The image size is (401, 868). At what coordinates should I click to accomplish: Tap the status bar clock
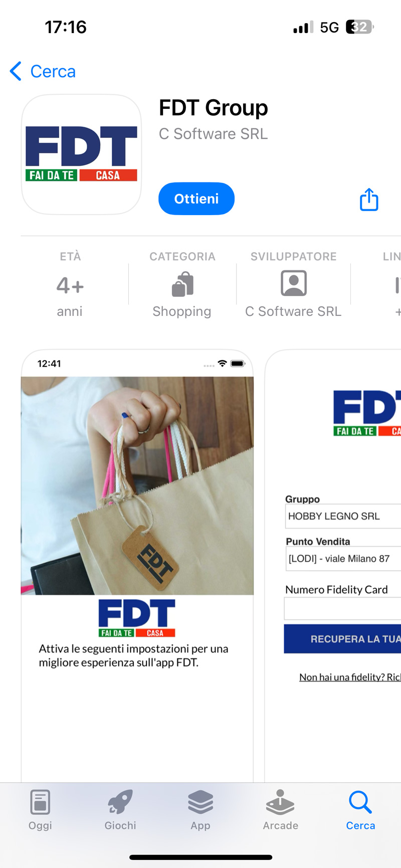click(x=66, y=27)
